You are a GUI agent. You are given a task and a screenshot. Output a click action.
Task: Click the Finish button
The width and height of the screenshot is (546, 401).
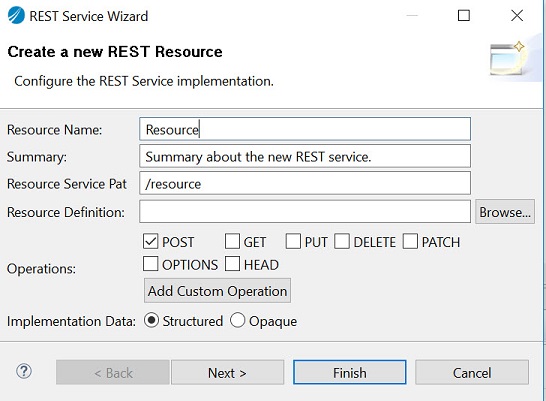coord(350,372)
